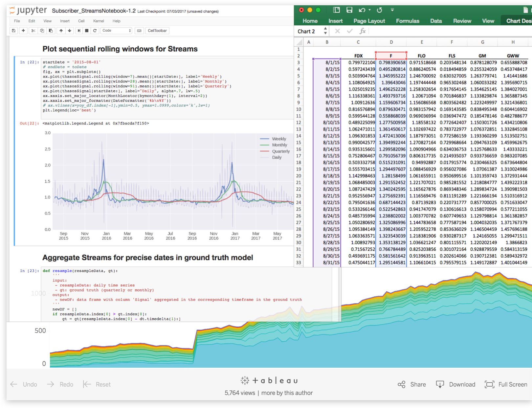Click Tableau Undo button
This screenshot has height=408, width=532.
coord(24,384)
